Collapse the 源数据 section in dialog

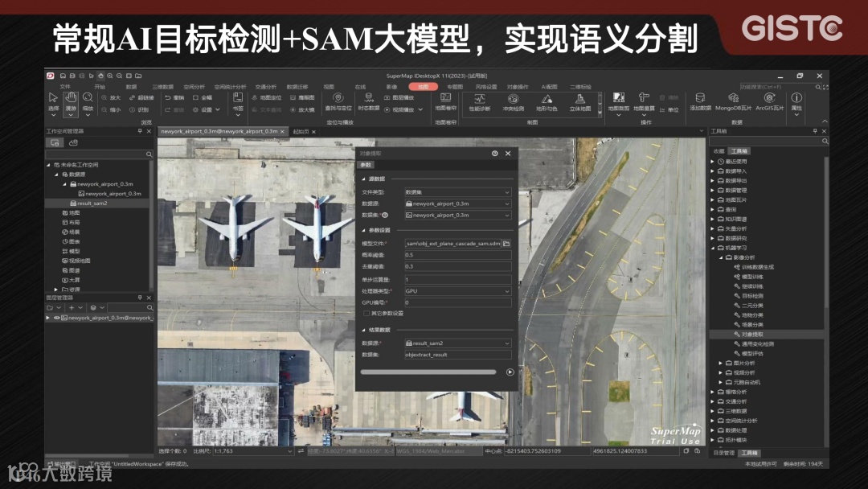[364, 179]
